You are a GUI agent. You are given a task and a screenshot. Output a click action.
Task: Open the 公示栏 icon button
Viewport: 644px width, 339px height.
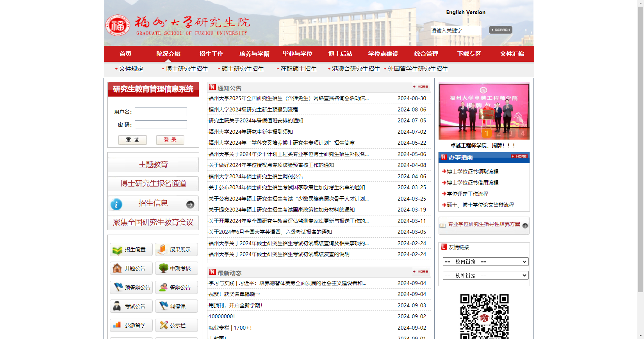(x=177, y=325)
